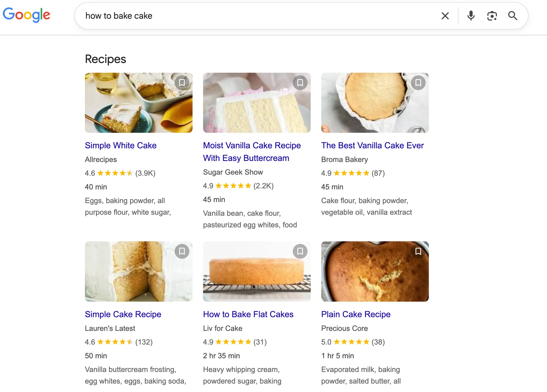547x392 pixels.
Task: Open search by image camera
Action: [x=492, y=16]
